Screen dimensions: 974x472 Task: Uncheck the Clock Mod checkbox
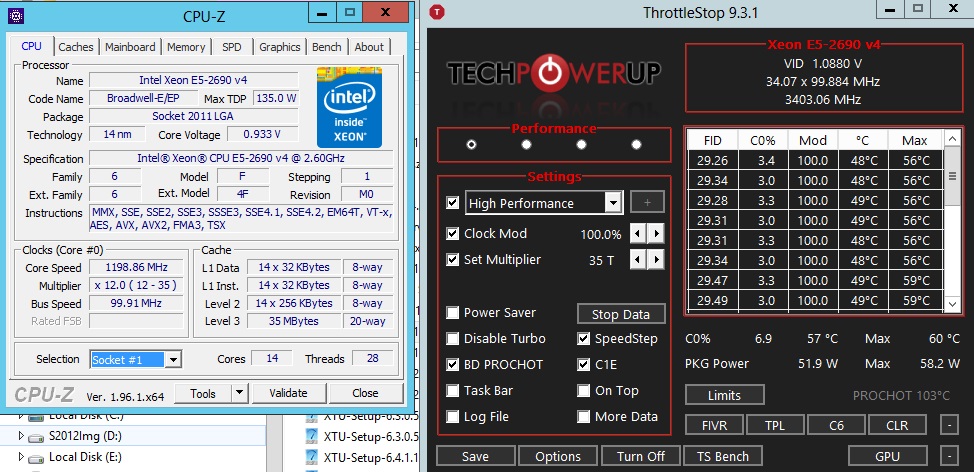(453, 234)
